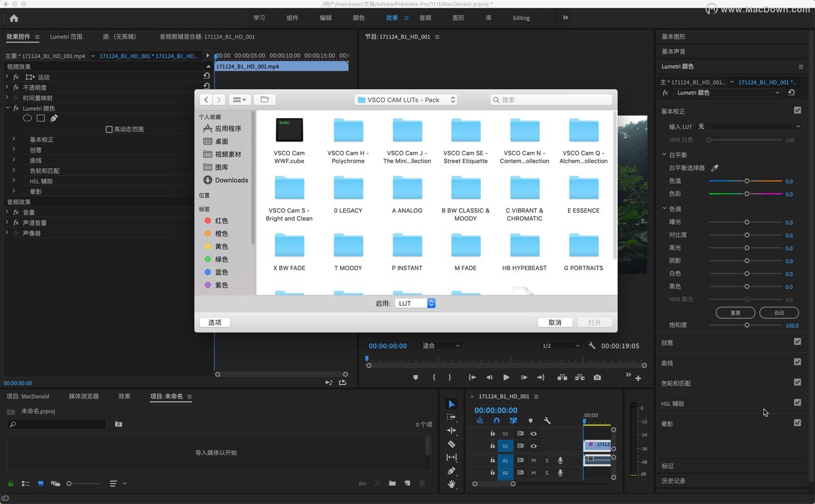Enable the High Dynamic Range checkbox
815x504 pixels.
tap(109, 129)
